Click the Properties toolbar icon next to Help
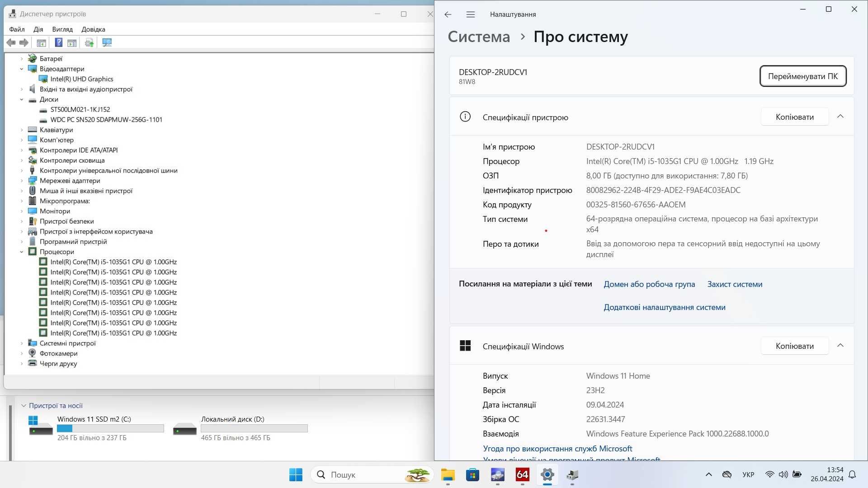The height and width of the screenshot is (488, 868). pyautogui.click(x=72, y=42)
